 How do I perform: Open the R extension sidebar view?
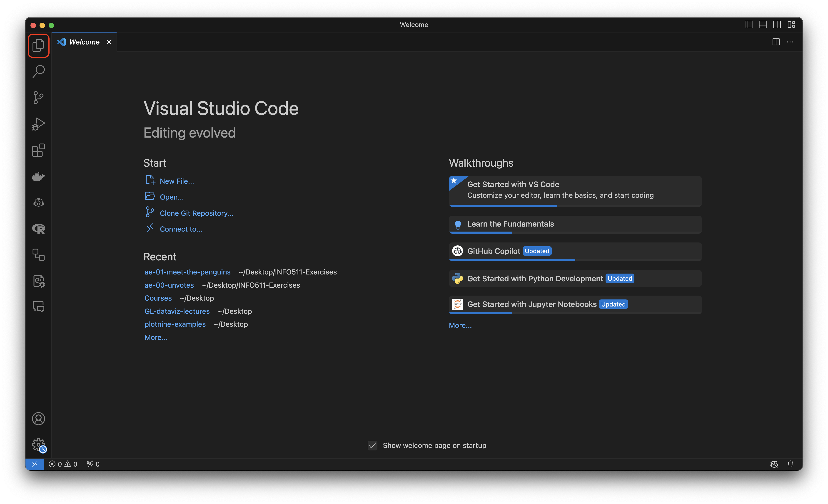(38, 229)
